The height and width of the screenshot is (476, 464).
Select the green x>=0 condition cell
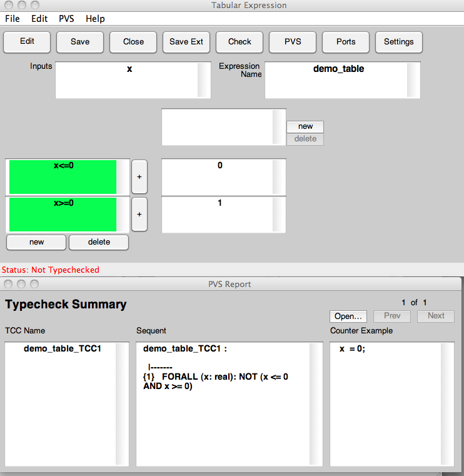coord(62,215)
